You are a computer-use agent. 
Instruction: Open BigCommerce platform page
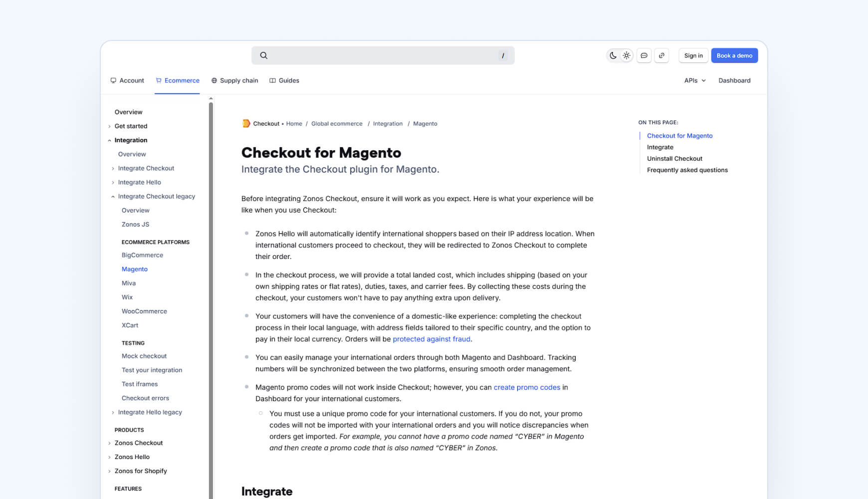[x=142, y=255]
